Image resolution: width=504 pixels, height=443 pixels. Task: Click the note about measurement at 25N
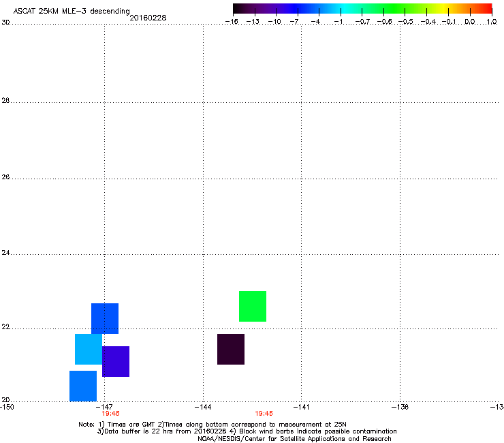tap(252, 425)
